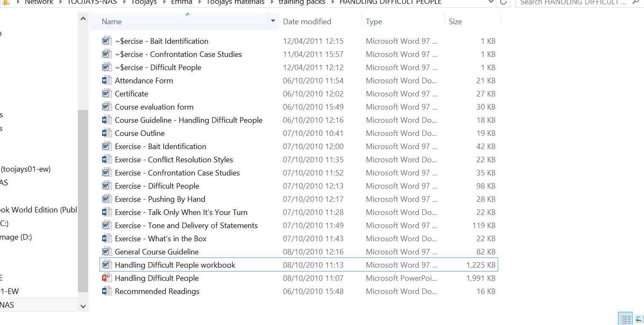Select Exercise - Pushing By Hand file name
This screenshot has width=644, height=325.
[160, 199]
